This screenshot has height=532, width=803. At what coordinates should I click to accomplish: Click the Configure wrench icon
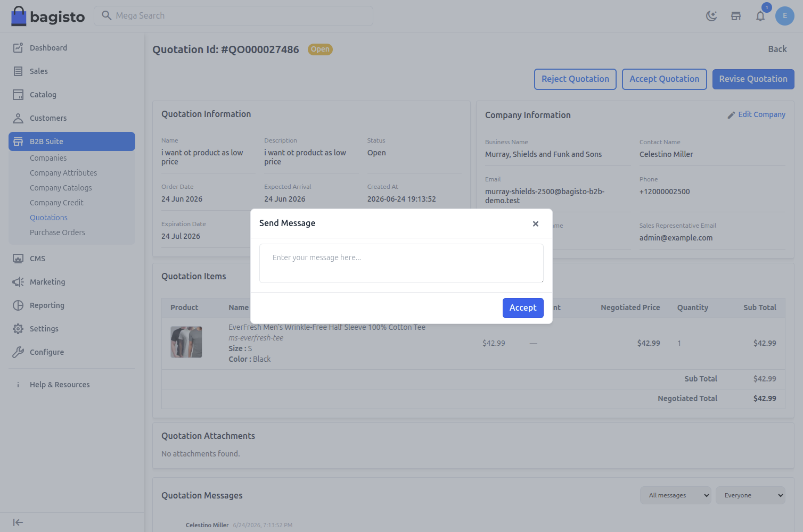click(18, 352)
